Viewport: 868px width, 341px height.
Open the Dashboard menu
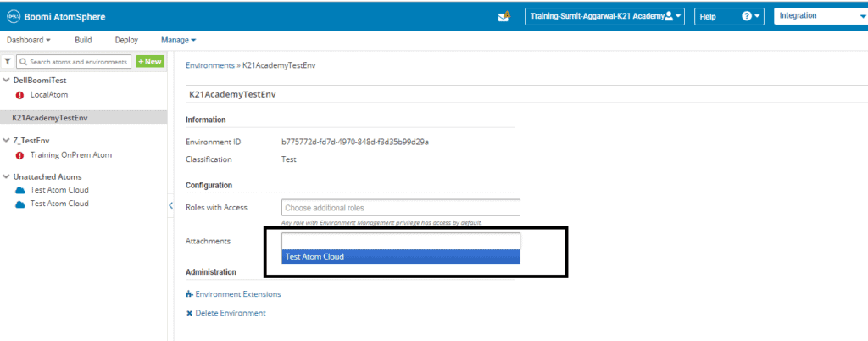coord(28,40)
